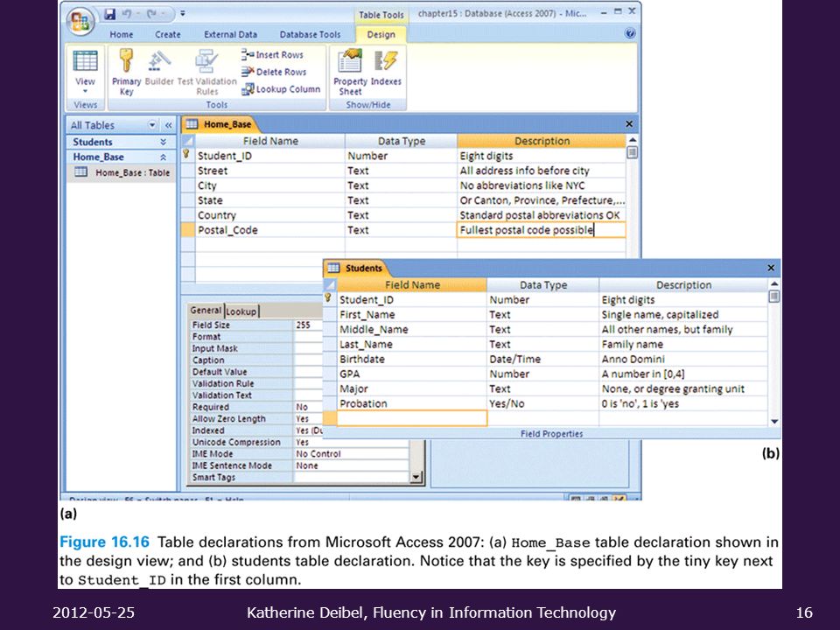Undo the last action in quick access toolbar
This screenshot has height=630, width=840.
[127, 13]
